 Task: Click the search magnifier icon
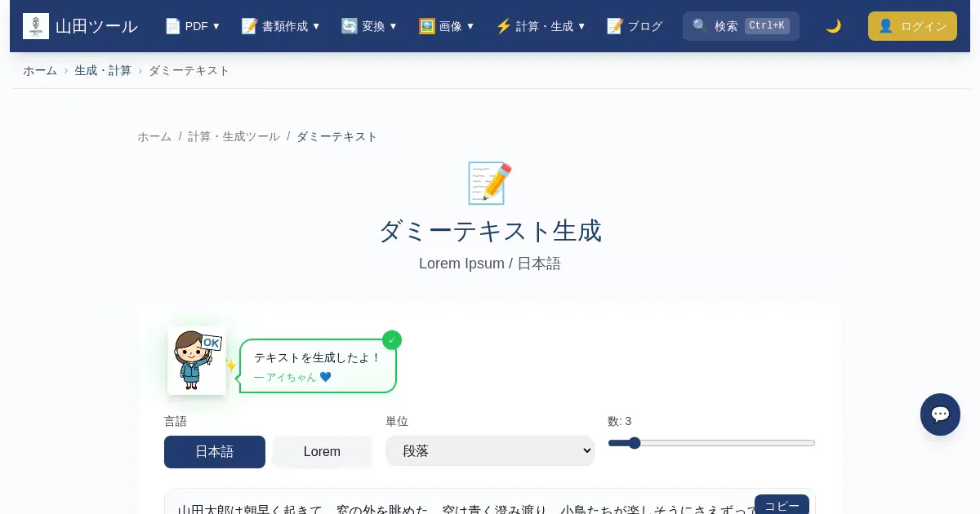coord(699,26)
